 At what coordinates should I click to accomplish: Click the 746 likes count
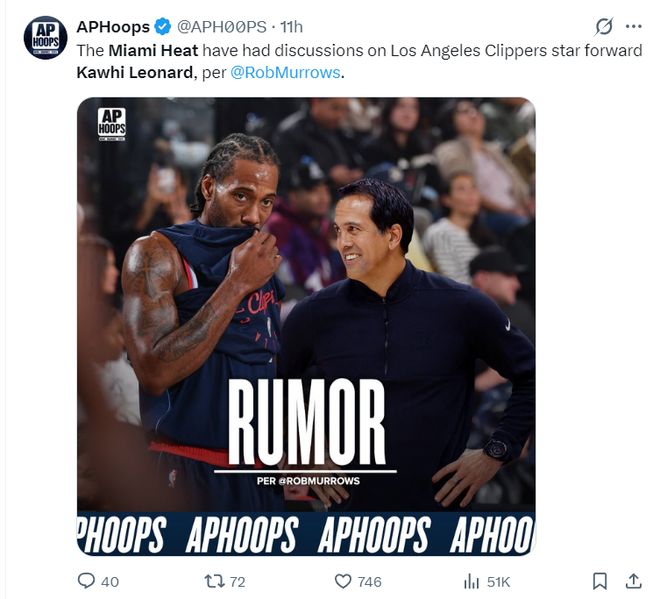[370, 582]
